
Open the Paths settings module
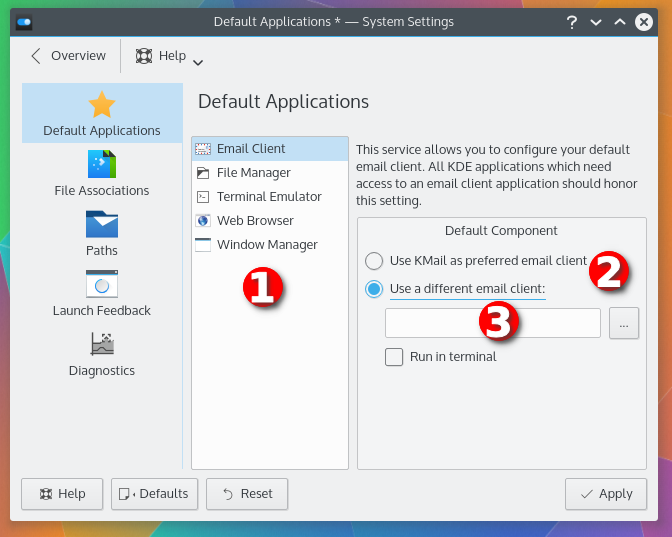[x=102, y=232]
